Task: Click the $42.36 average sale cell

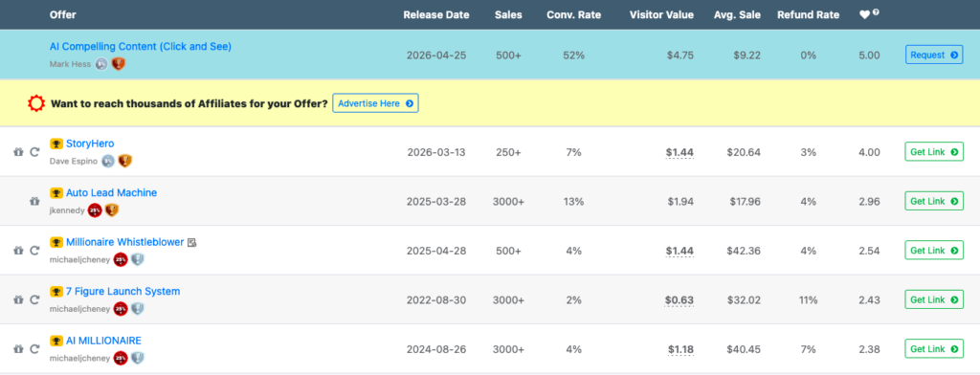Action: [x=744, y=251]
